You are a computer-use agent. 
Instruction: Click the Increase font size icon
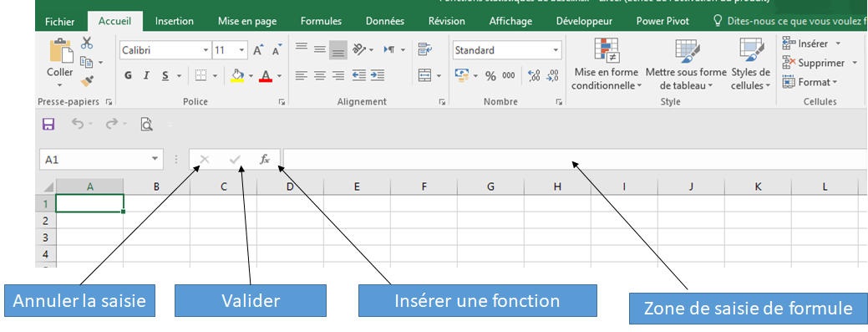point(258,50)
